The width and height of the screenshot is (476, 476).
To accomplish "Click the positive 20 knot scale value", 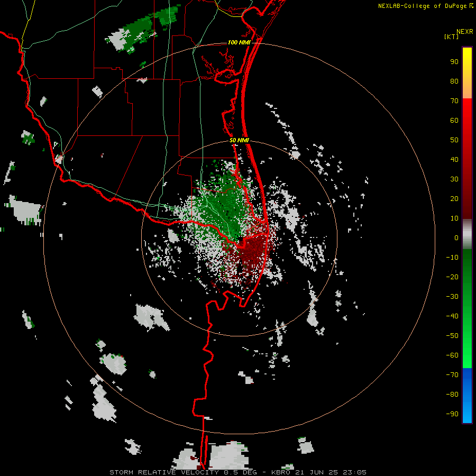I will [454, 199].
